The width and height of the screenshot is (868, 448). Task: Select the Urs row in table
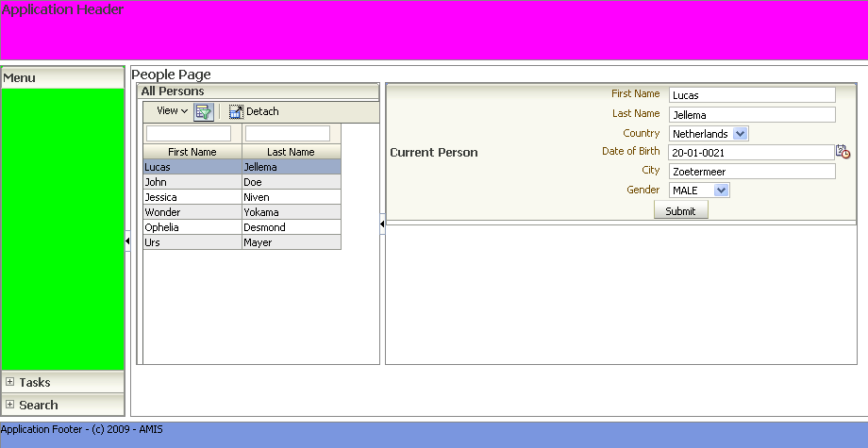click(242, 242)
